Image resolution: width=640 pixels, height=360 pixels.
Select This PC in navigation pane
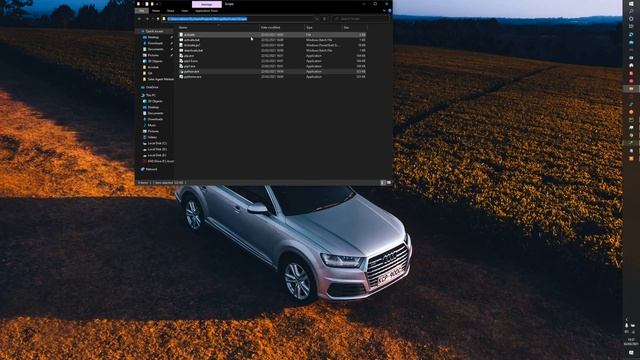coord(150,95)
